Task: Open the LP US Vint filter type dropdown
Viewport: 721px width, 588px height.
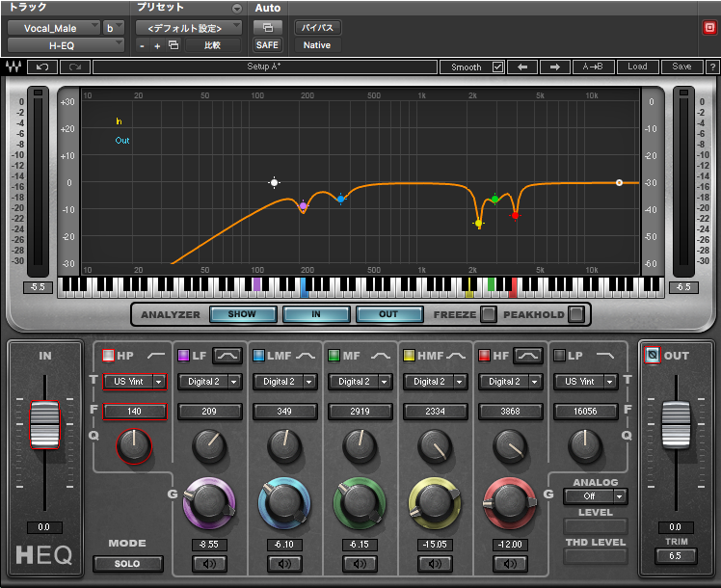Action: (x=585, y=382)
